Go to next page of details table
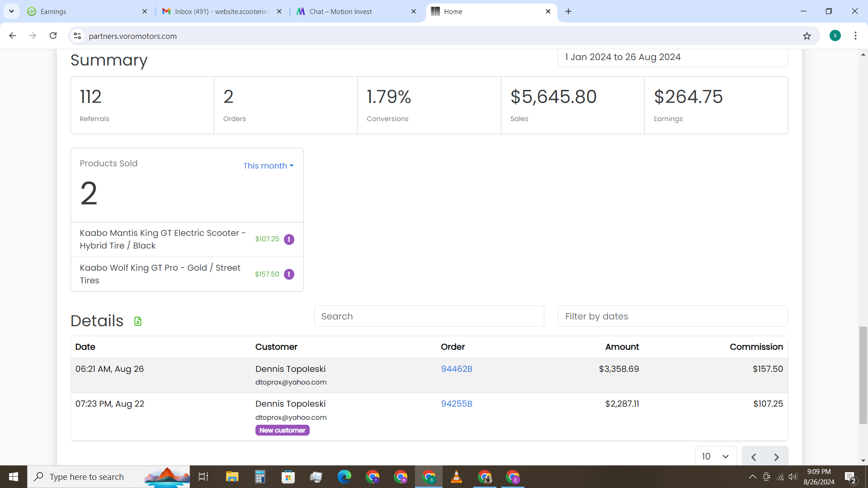 [777, 457]
